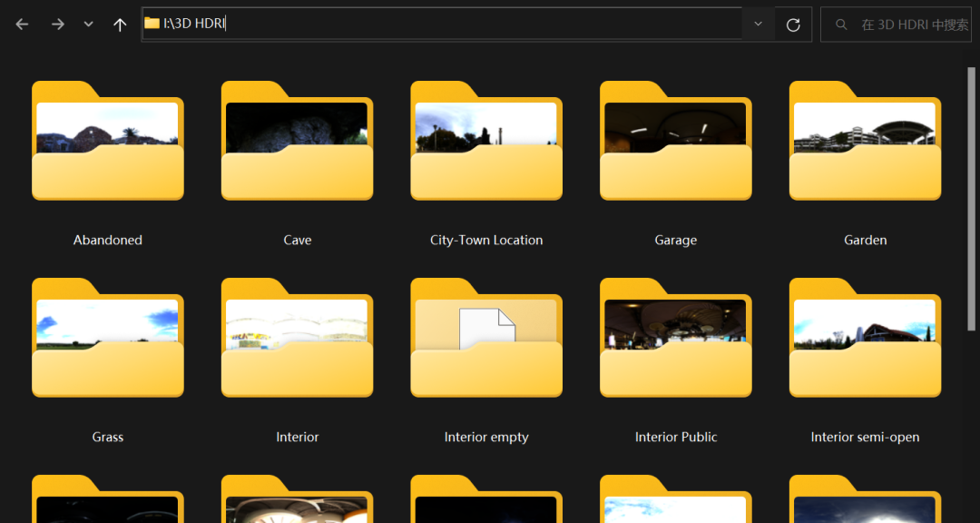Expand the address bar history dropdown
Screen dimensions: 980x523
[x=758, y=24]
